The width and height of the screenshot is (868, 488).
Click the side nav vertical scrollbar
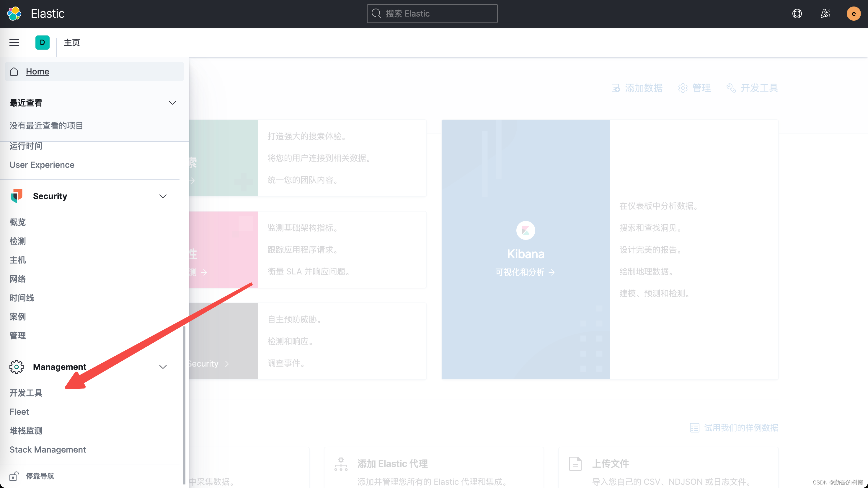[x=184, y=405]
